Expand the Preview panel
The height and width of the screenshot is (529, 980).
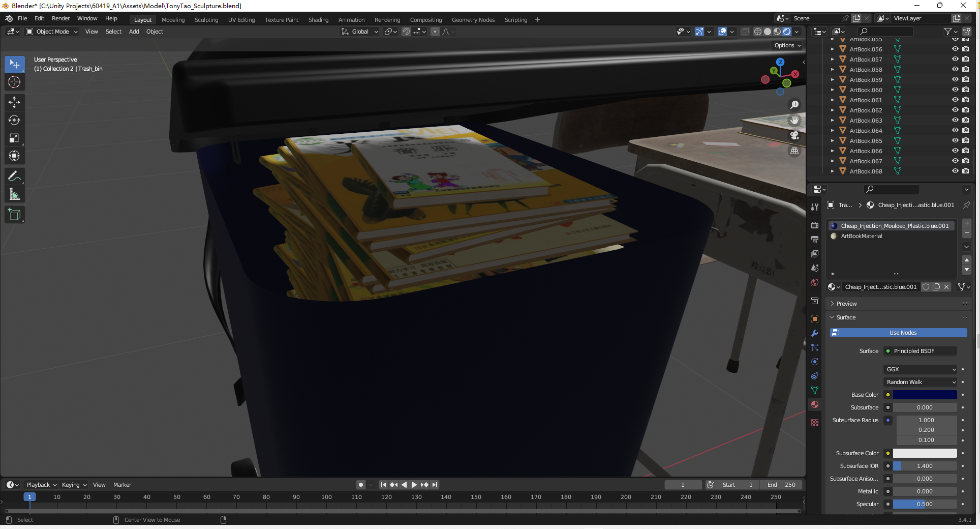pyautogui.click(x=846, y=304)
